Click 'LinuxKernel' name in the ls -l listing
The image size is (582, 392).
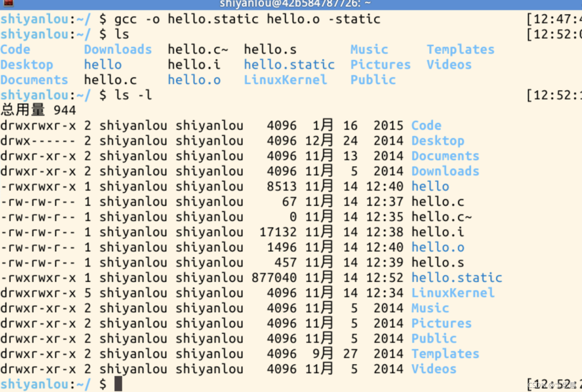[453, 293]
